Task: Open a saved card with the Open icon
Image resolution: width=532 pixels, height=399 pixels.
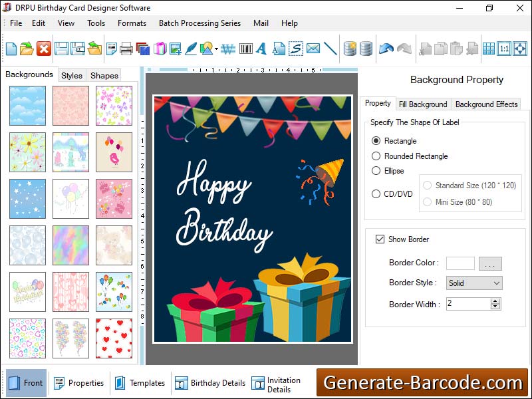Action: tap(25, 48)
